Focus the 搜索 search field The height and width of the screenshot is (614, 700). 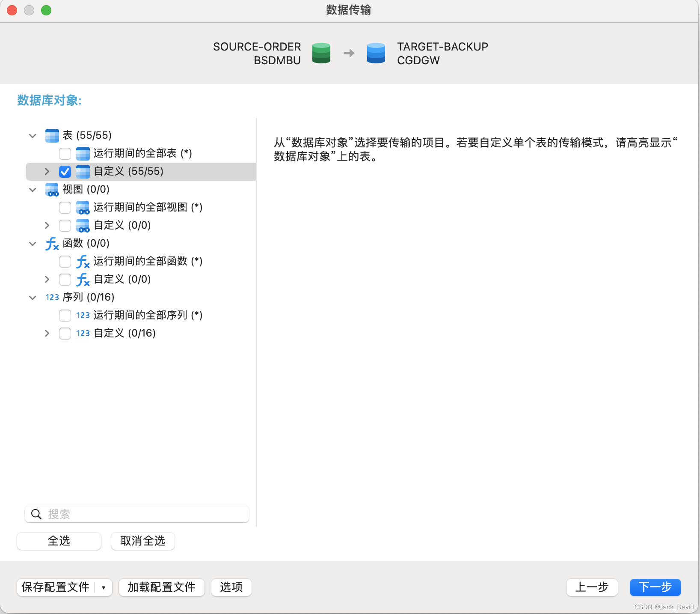(x=137, y=514)
